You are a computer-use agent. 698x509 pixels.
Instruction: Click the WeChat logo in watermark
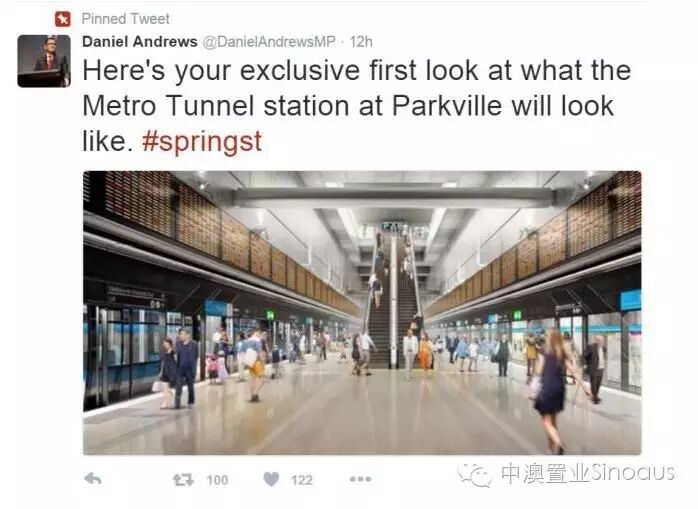[475, 474]
